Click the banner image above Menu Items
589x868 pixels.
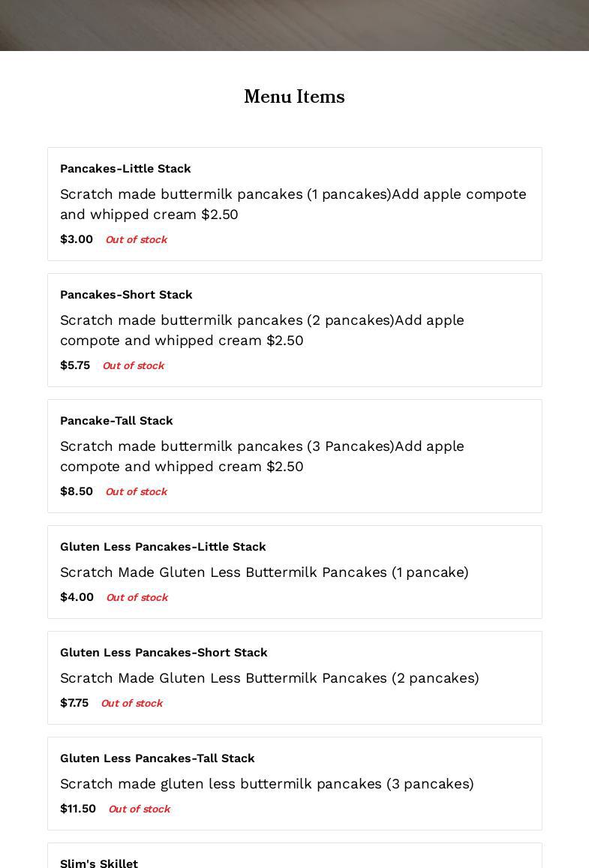294,25
